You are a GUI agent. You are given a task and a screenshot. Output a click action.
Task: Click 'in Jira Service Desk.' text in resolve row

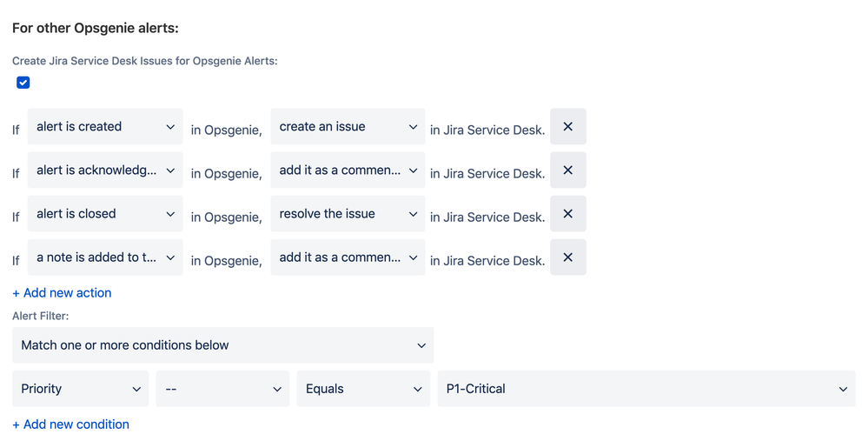pos(487,217)
